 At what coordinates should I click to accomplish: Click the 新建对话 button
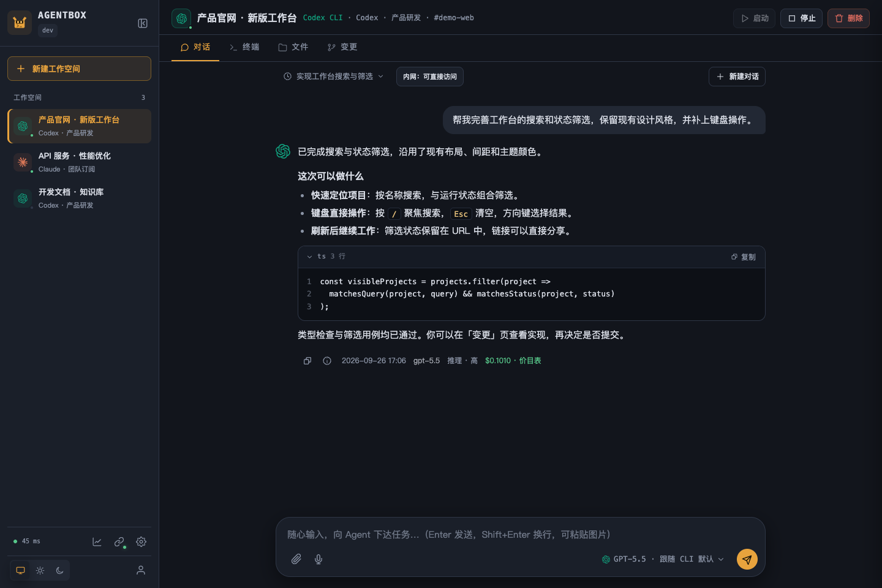click(737, 77)
